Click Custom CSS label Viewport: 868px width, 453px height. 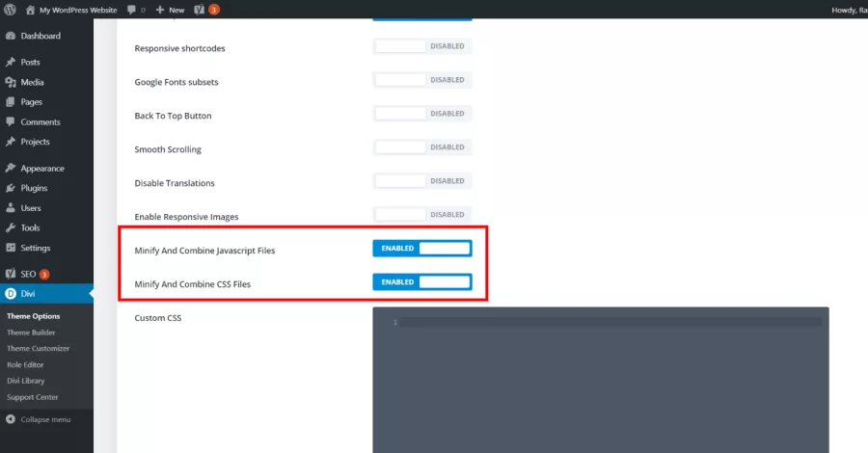(x=158, y=318)
